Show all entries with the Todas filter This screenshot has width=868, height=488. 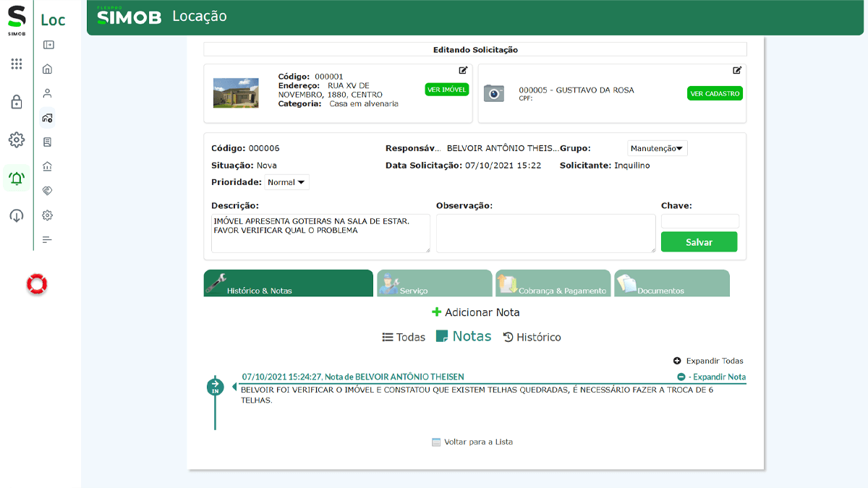[404, 336]
